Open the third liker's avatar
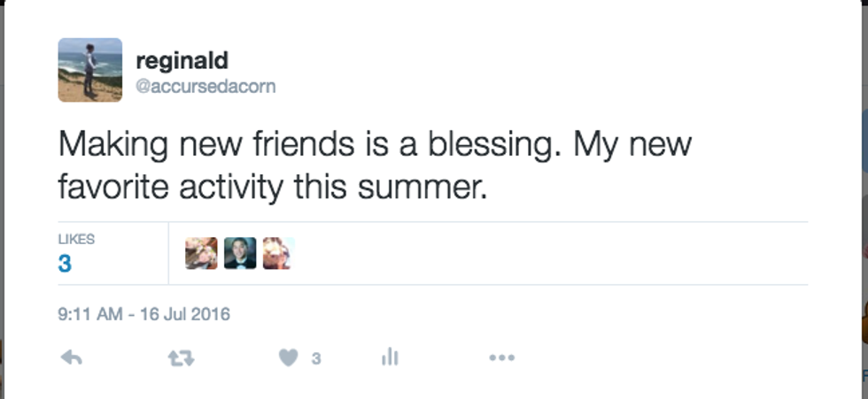Image resolution: width=868 pixels, height=399 pixels. pos(277,254)
